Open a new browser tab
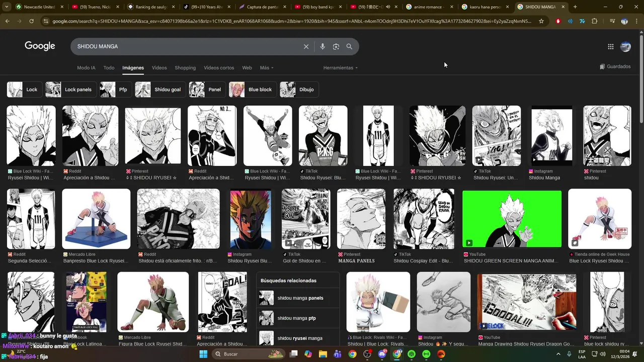This screenshot has height=362, width=644. coord(575,7)
